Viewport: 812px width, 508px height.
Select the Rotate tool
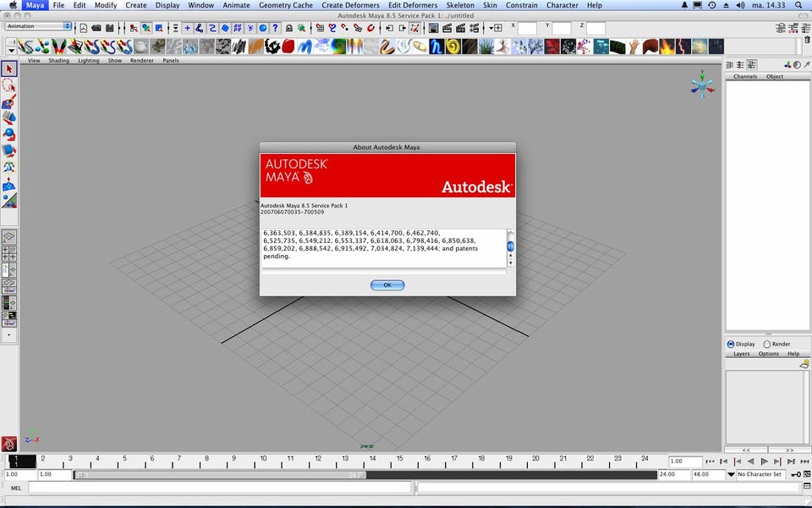pyautogui.click(x=8, y=135)
